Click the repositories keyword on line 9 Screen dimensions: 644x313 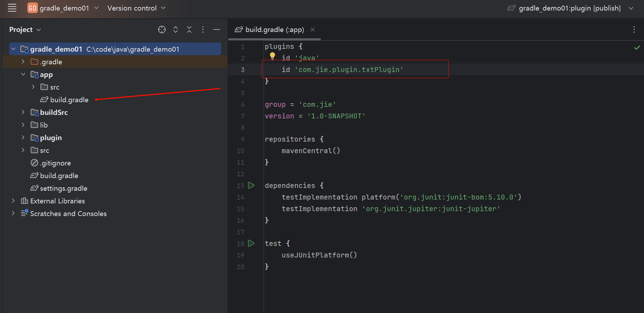point(290,139)
